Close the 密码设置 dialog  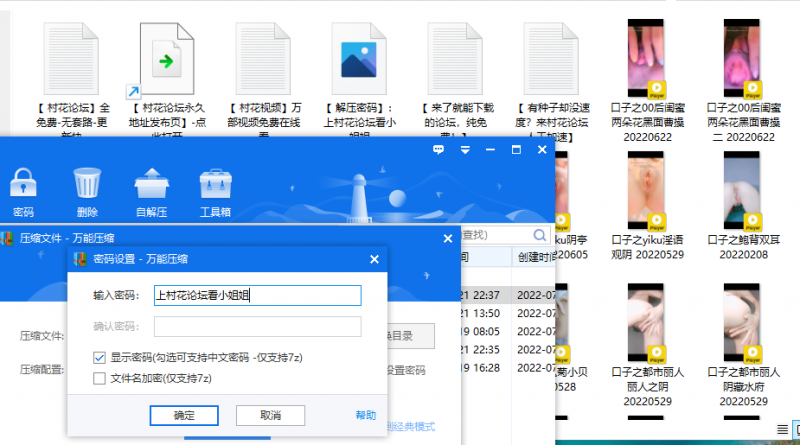374,259
